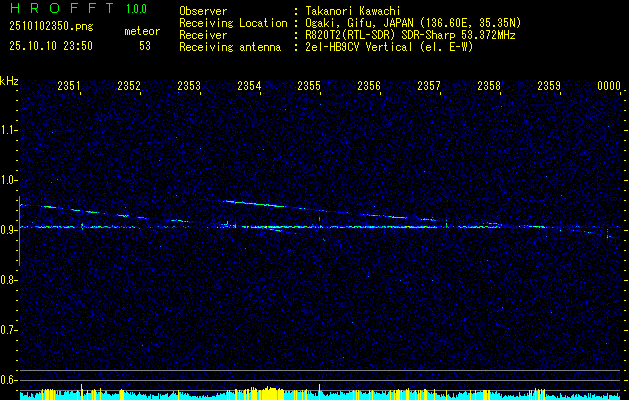This screenshot has height=400, width=629.
Task: Click the date stamp 25.10.10 23:50
Action: click(51, 46)
